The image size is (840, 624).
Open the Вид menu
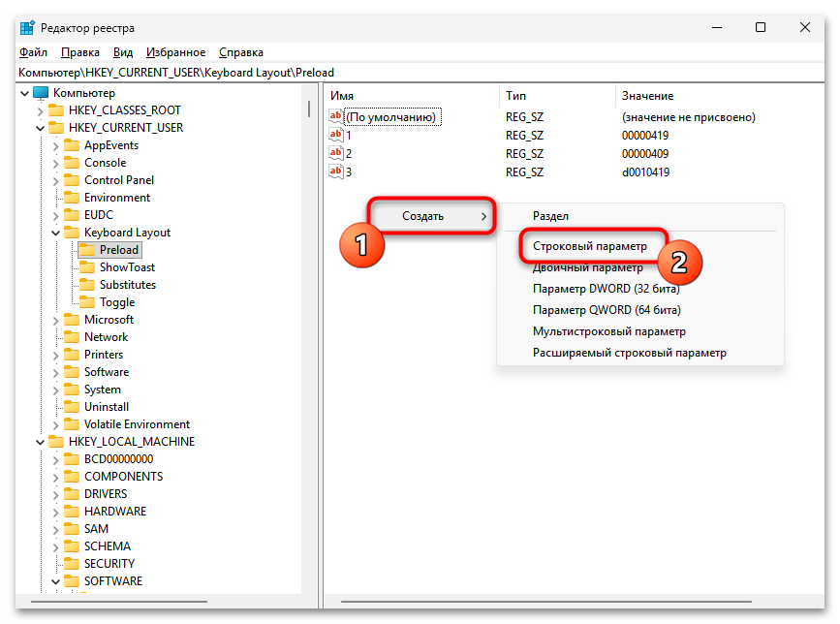point(123,52)
